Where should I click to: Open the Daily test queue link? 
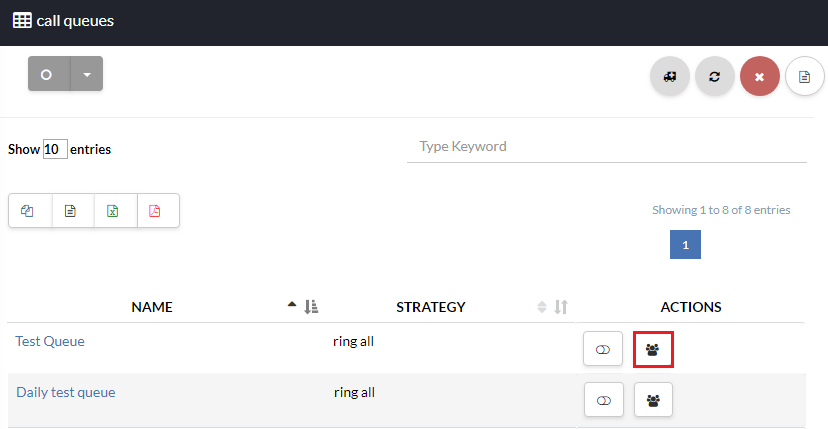(x=65, y=392)
